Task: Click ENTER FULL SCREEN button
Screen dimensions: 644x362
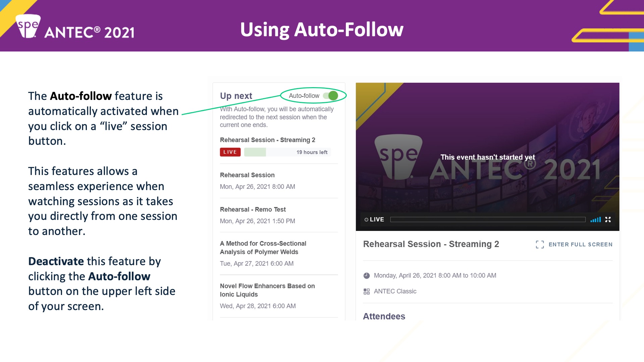Action: 574,244
